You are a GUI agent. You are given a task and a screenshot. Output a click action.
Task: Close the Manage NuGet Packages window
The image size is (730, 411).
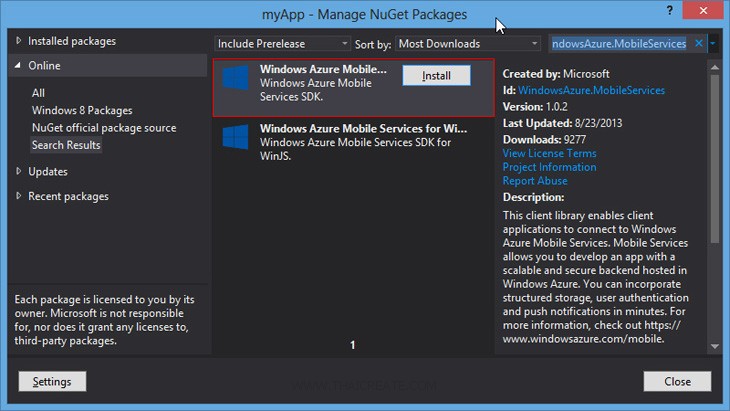(703, 10)
